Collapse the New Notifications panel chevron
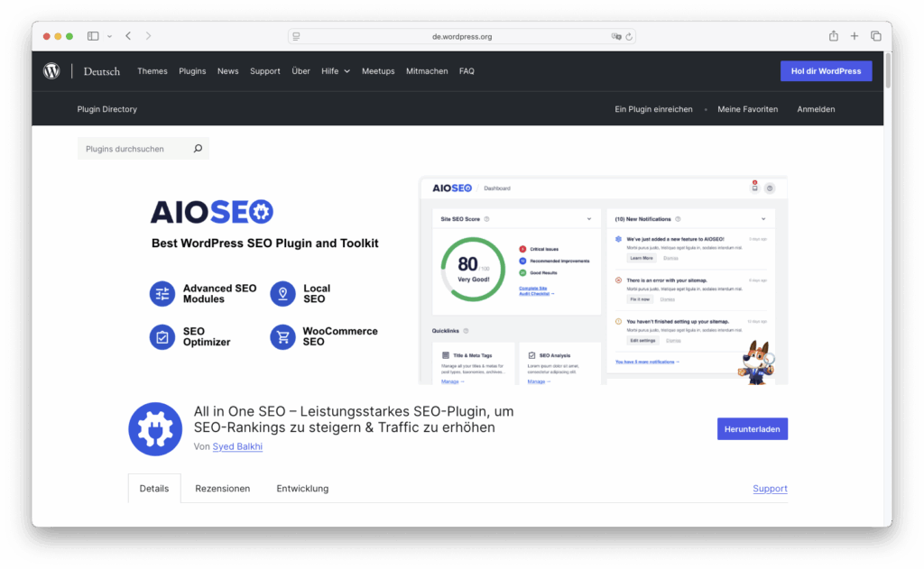The image size is (924, 569). click(x=763, y=219)
